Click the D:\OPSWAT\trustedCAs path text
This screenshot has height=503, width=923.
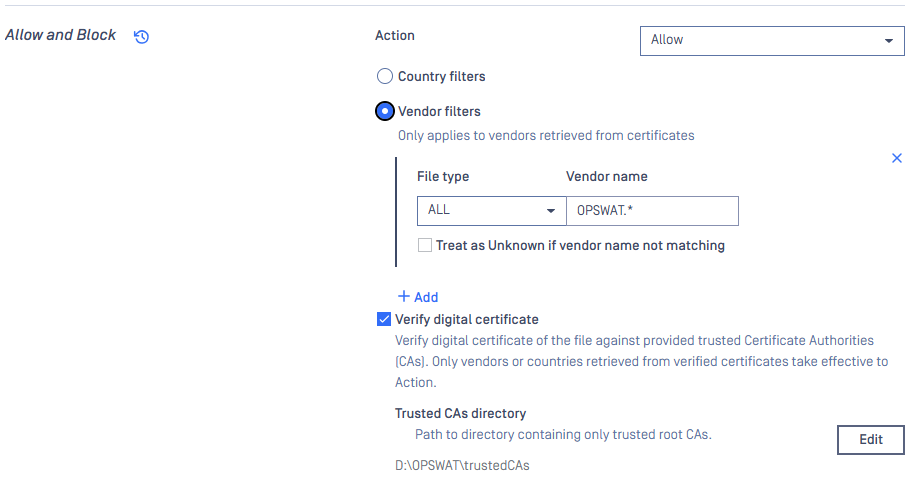pos(462,465)
